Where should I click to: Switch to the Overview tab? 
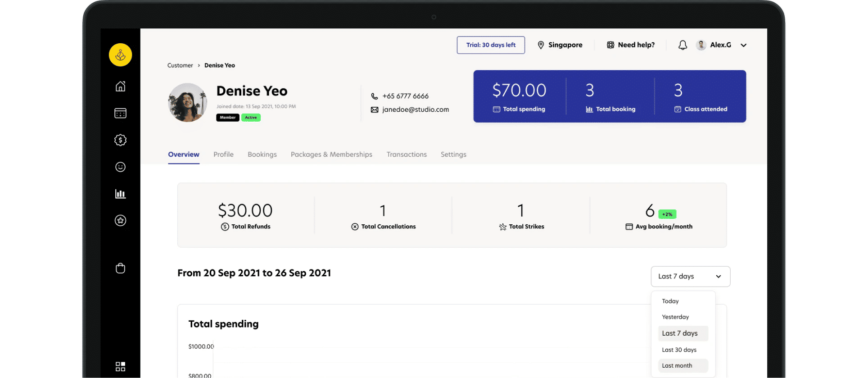[184, 155]
